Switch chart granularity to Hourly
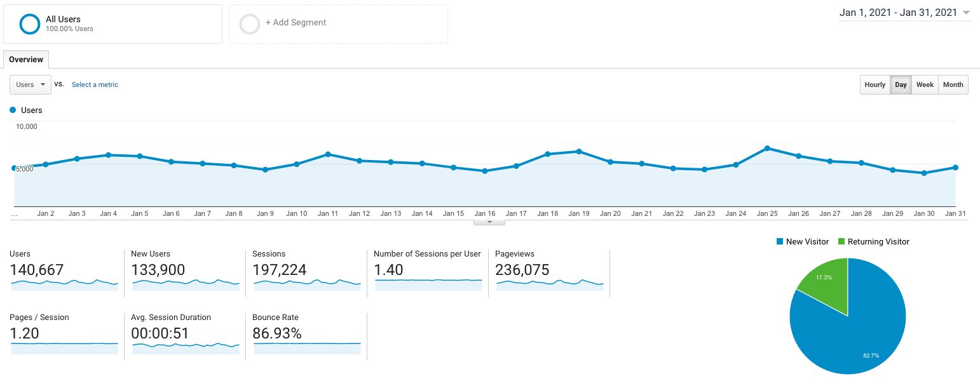The image size is (980, 381). click(875, 84)
